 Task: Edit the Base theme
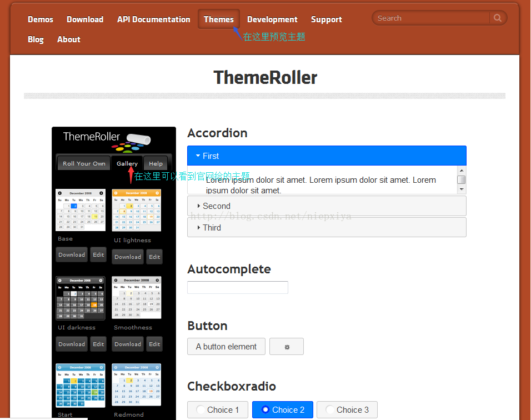pos(98,254)
